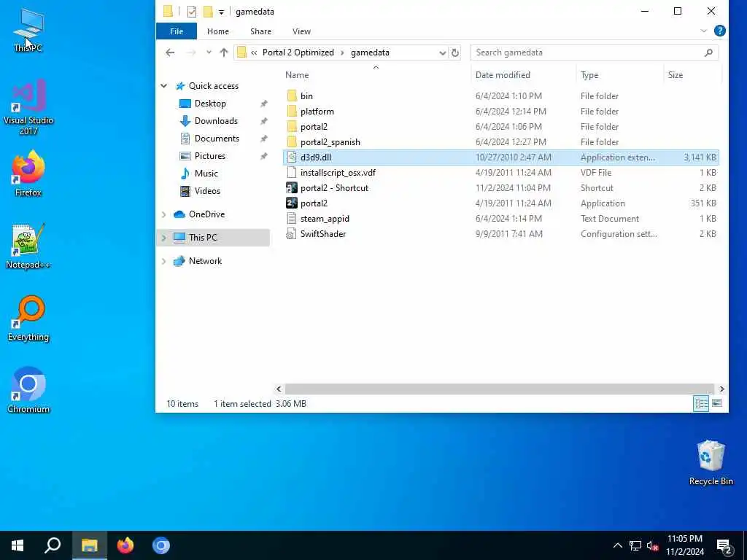The width and height of the screenshot is (747, 560).
Task: Launch Visual Studio 2017 desktop shortcut
Action: click(28, 106)
